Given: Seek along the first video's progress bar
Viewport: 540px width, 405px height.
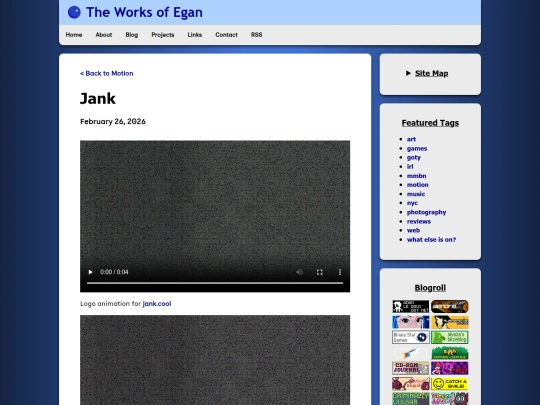Looking at the screenshot, I should [215, 283].
